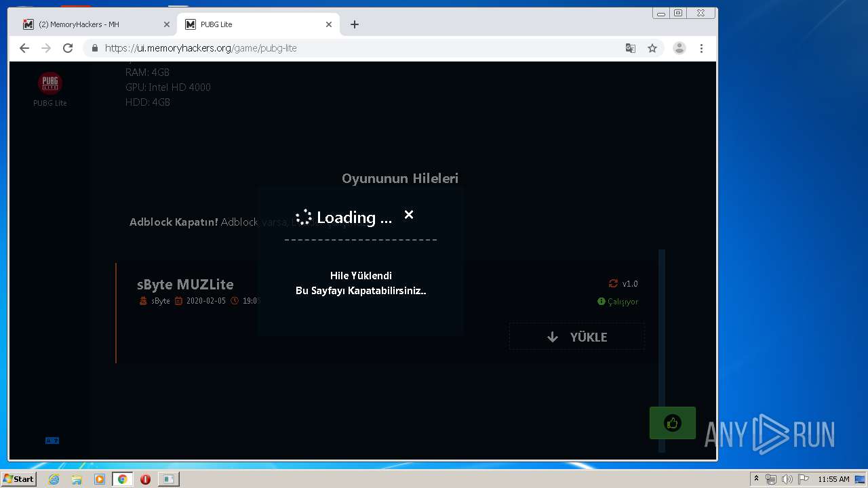
Task: Click the Oyununun Hileleri heading
Action: click(x=400, y=178)
